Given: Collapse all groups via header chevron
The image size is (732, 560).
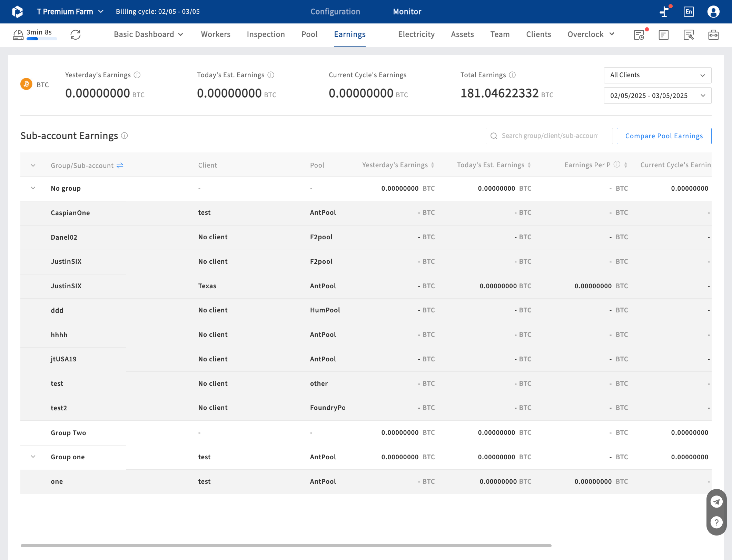Looking at the screenshot, I should (x=33, y=166).
